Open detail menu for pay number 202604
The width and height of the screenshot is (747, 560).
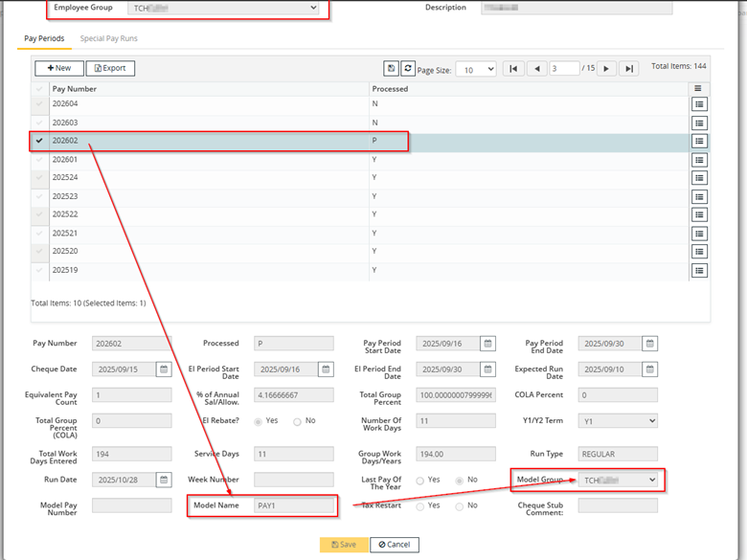pyautogui.click(x=699, y=104)
